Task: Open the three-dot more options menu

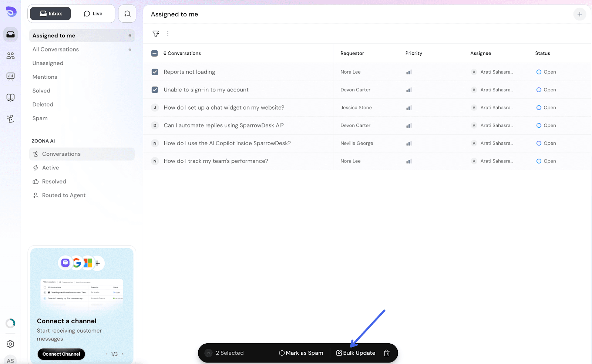Action: [x=168, y=34]
